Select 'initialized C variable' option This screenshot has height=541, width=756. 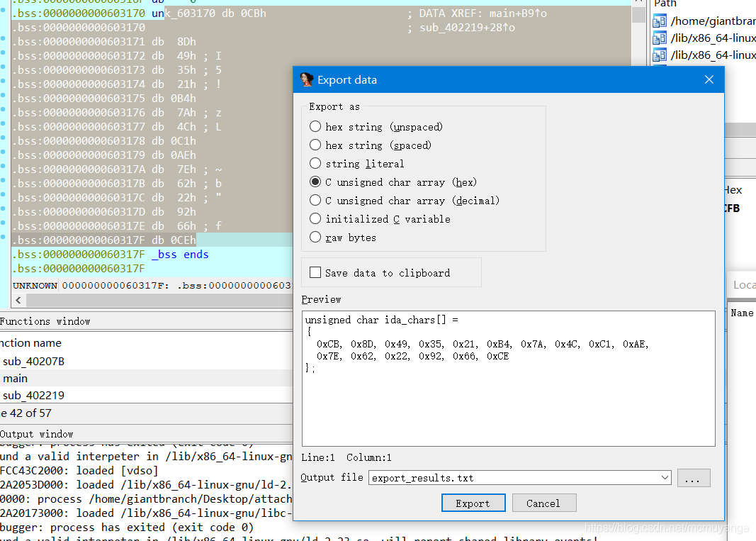(315, 218)
